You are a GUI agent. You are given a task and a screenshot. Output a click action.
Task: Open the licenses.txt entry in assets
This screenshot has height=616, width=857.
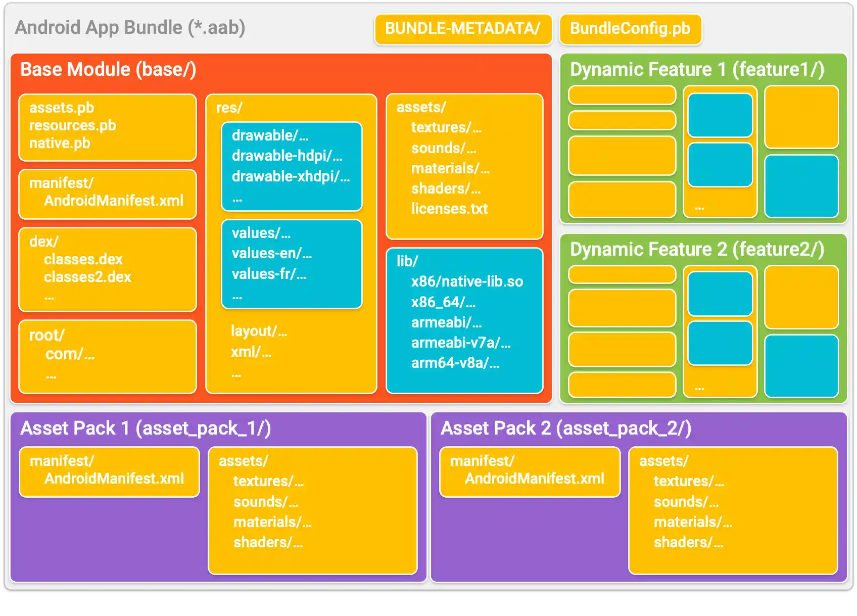449,209
